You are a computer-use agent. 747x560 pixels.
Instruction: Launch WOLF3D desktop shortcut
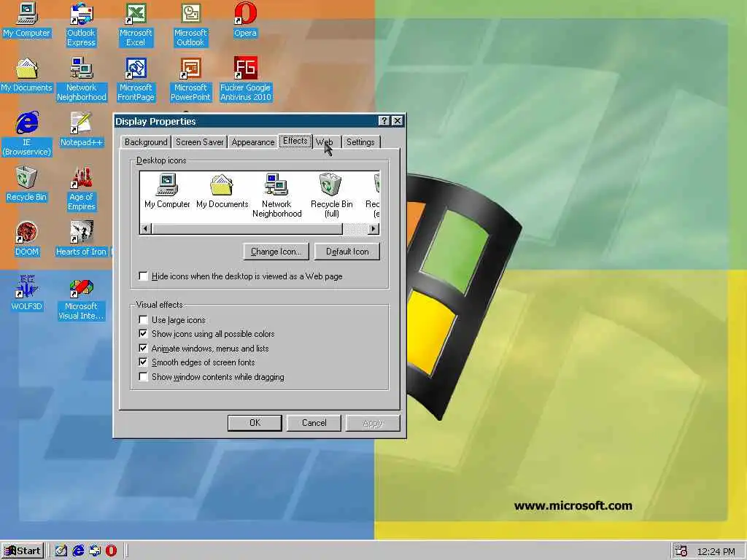(27, 293)
